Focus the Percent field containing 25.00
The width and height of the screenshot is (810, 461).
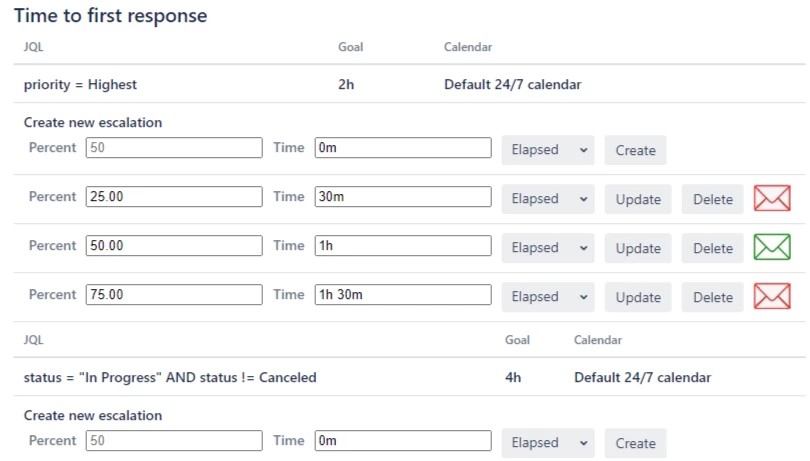174,196
